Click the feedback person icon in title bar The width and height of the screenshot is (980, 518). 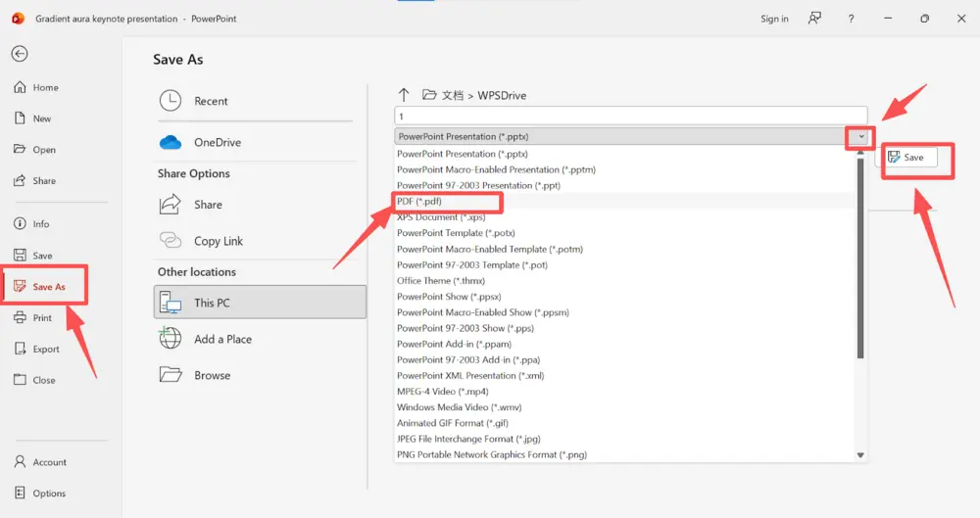[x=814, y=19]
